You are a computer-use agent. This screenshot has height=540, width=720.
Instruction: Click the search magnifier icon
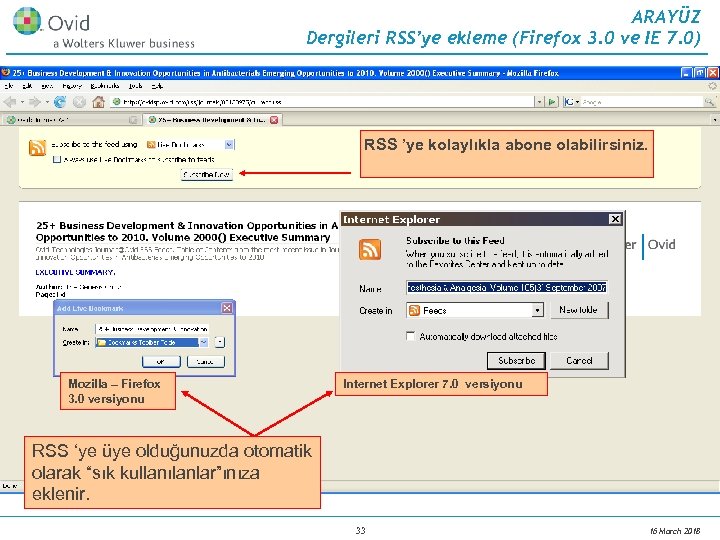pyautogui.click(x=709, y=101)
